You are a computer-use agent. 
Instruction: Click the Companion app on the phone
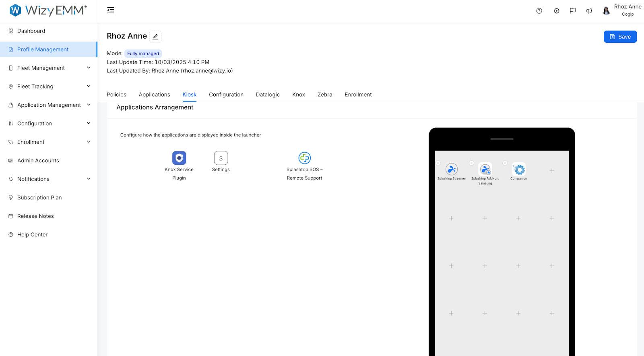(x=519, y=169)
